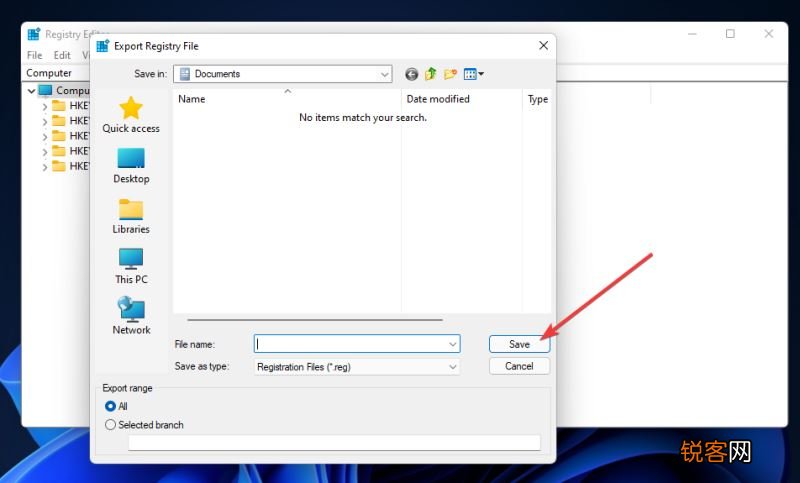The image size is (800, 483).
Task: Expand the File name history dropdown
Action: tap(453, 344)
